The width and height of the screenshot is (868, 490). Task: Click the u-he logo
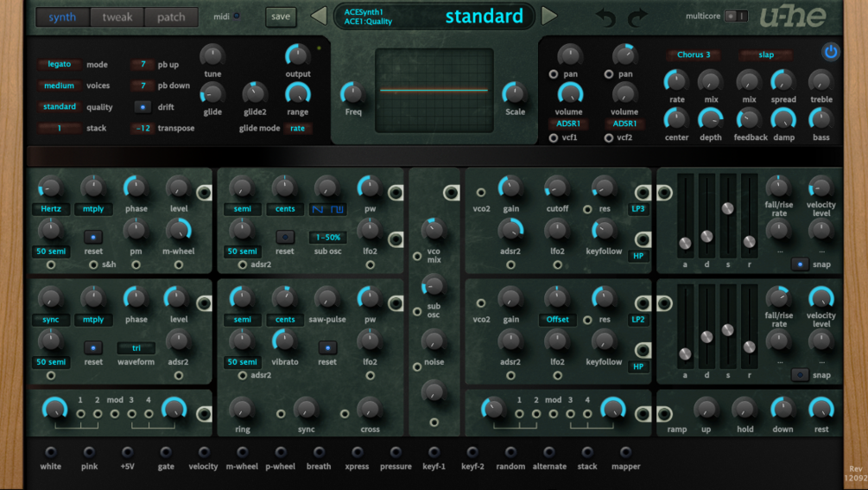tap(793, 16)
